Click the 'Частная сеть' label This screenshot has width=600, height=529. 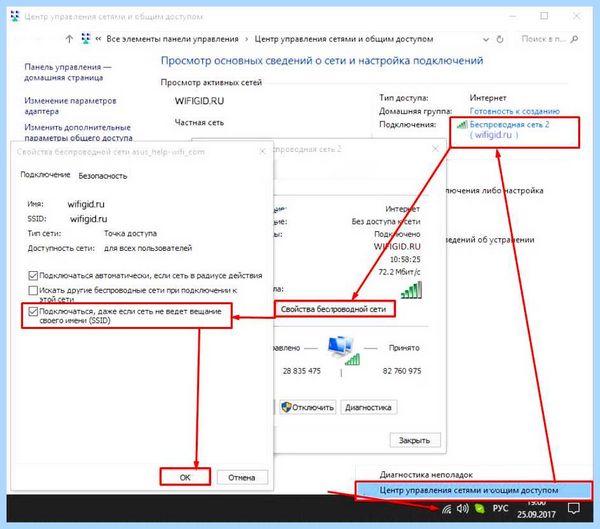click(x=199, y=122)
